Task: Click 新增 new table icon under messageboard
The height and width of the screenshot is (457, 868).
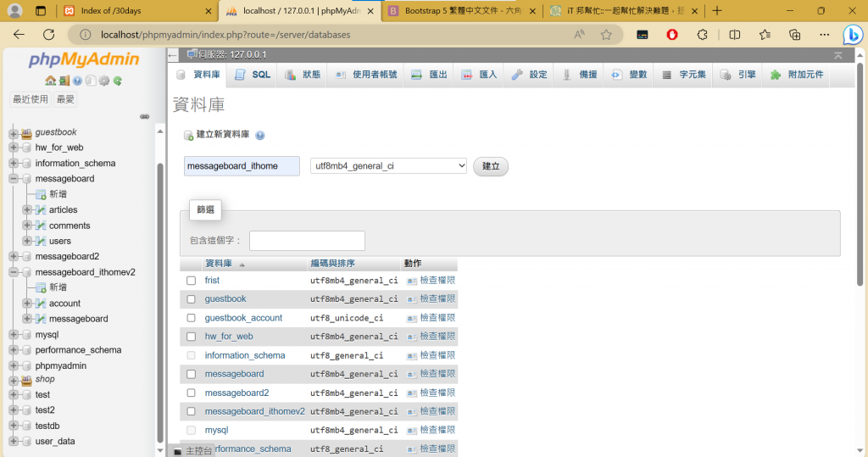Action: (41, 194)
